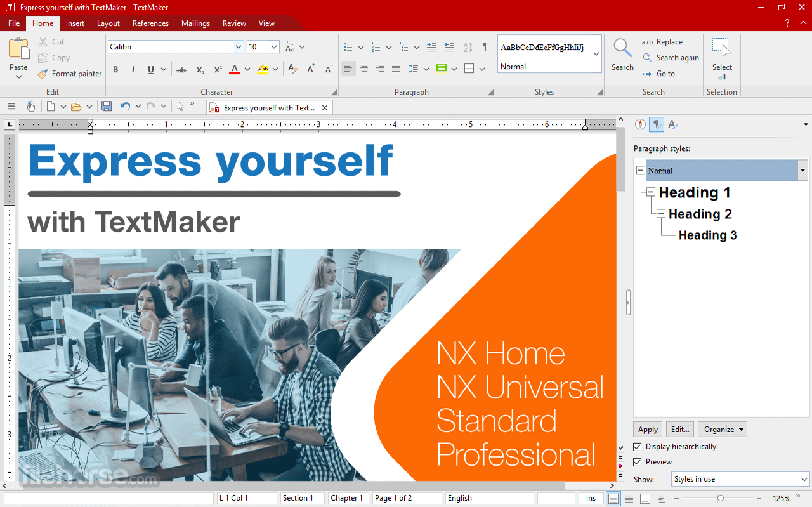Image resolution: width=812 pixels, height=507 pixels.
Task: Toggle superscript formatting
Action: tap(218, 69)
